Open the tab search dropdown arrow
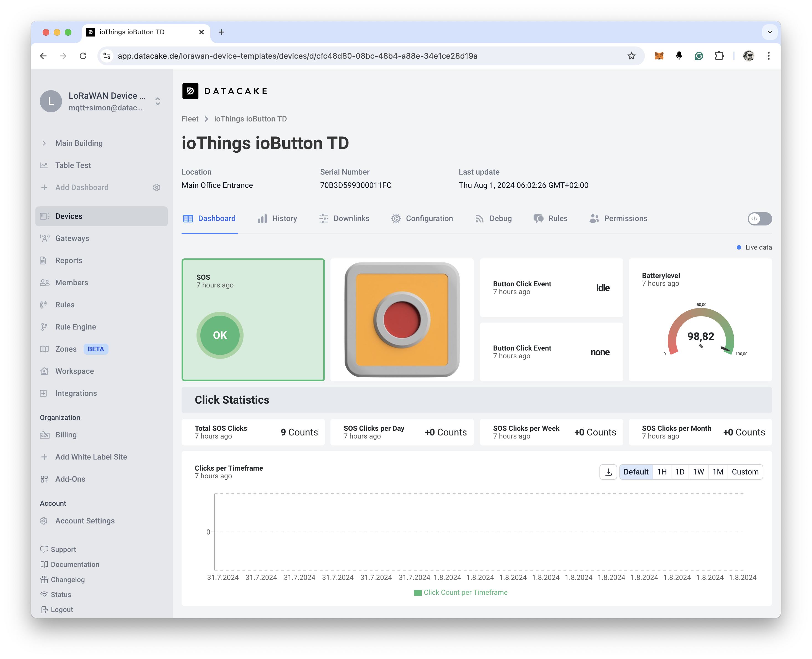812x659 pixels. pos(769,32)
